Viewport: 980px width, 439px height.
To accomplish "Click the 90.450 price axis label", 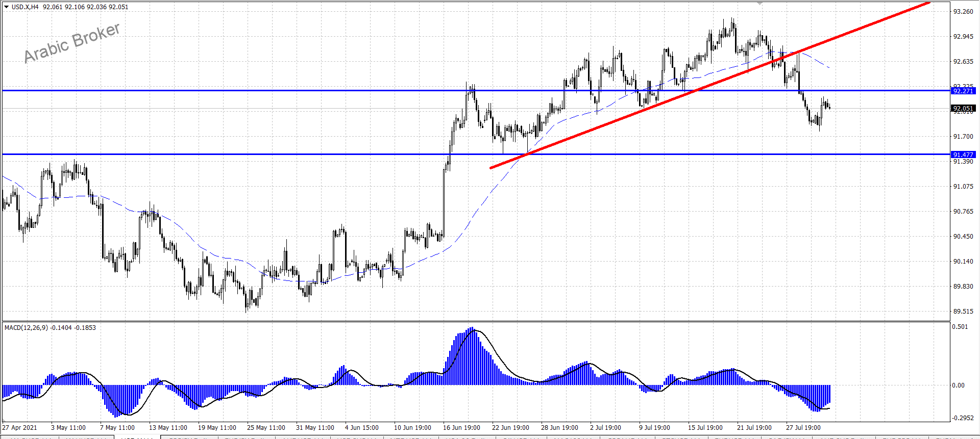I will 963,237.
